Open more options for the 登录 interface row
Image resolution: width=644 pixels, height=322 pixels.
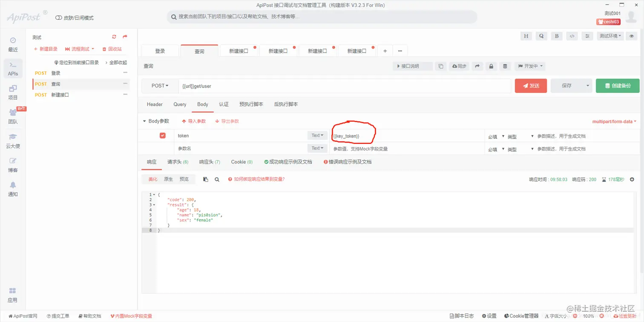point(125,73)
